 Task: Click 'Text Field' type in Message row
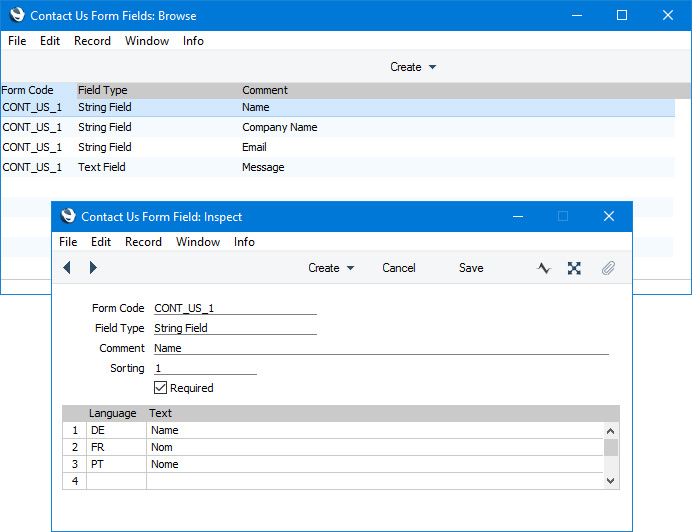tap(102, 167)
